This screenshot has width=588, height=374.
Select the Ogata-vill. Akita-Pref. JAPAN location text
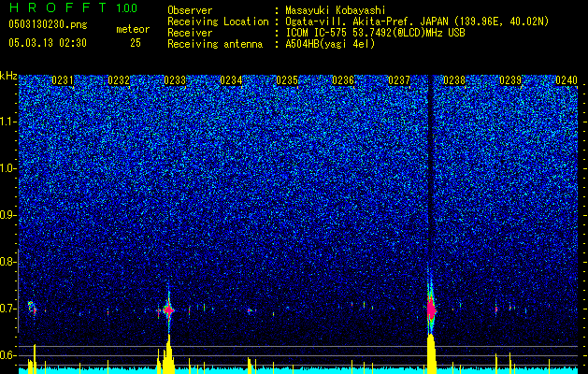417,22
